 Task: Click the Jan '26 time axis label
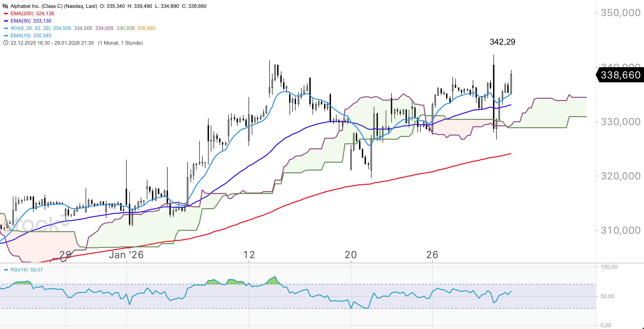click(126, 255)
